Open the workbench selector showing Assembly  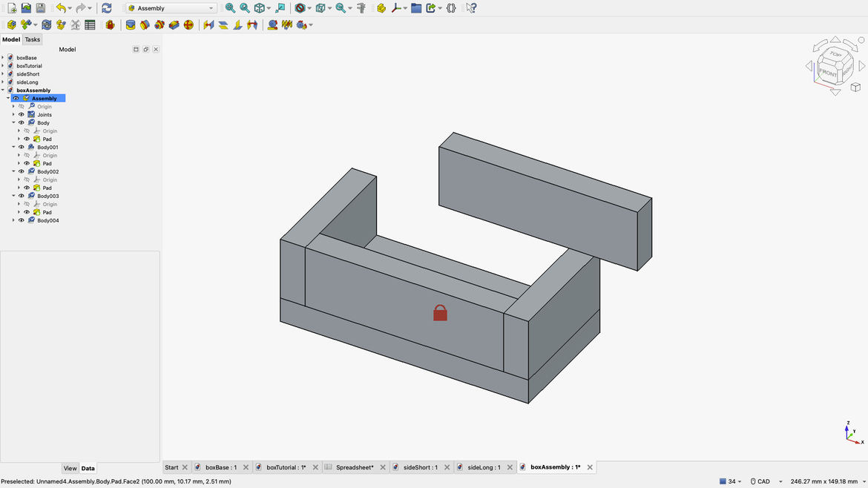[x=169, y=7]
